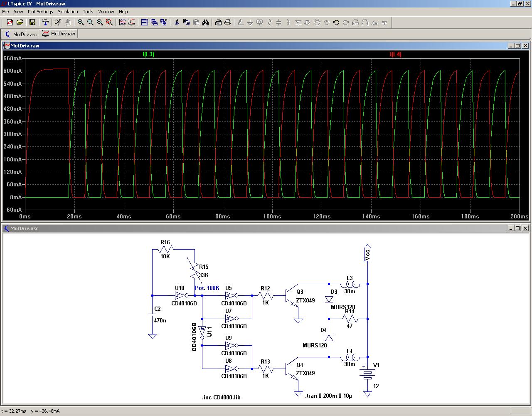Viewport: 532px width, 416px height.
Task: Click the Zoom Out magnifier icon
Action: click(100, 22)
